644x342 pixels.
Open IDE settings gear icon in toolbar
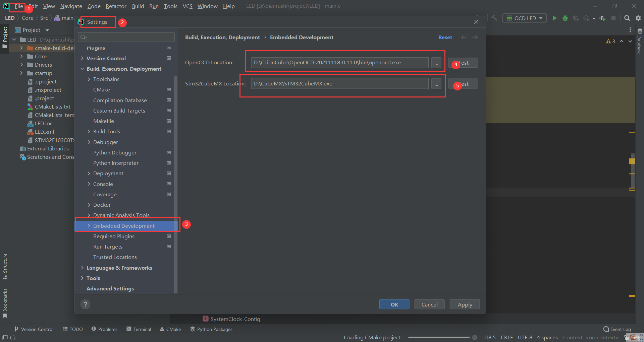tap(638, 18)
